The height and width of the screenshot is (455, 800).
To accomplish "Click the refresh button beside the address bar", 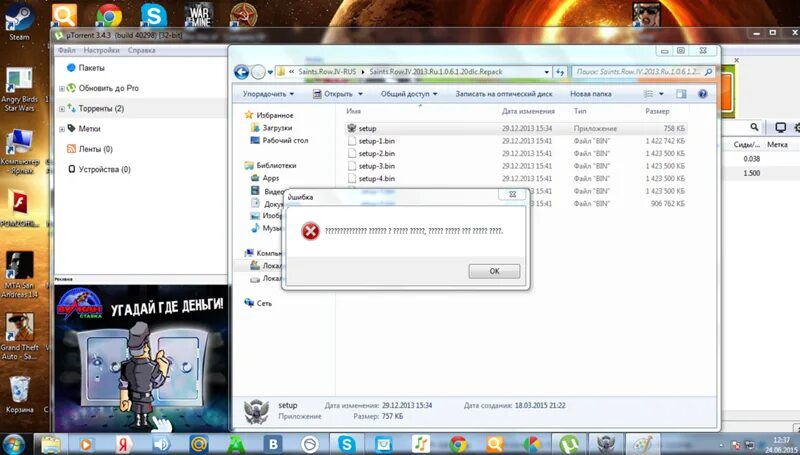I will (x=560, y=72).
